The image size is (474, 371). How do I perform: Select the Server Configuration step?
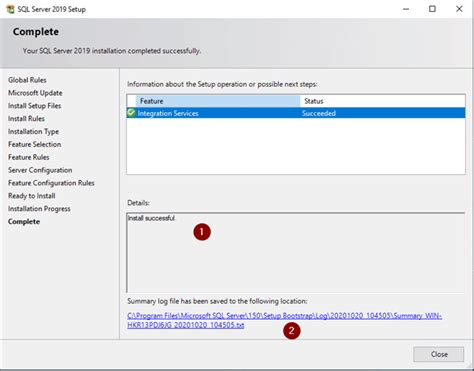[x=40, y=170]
